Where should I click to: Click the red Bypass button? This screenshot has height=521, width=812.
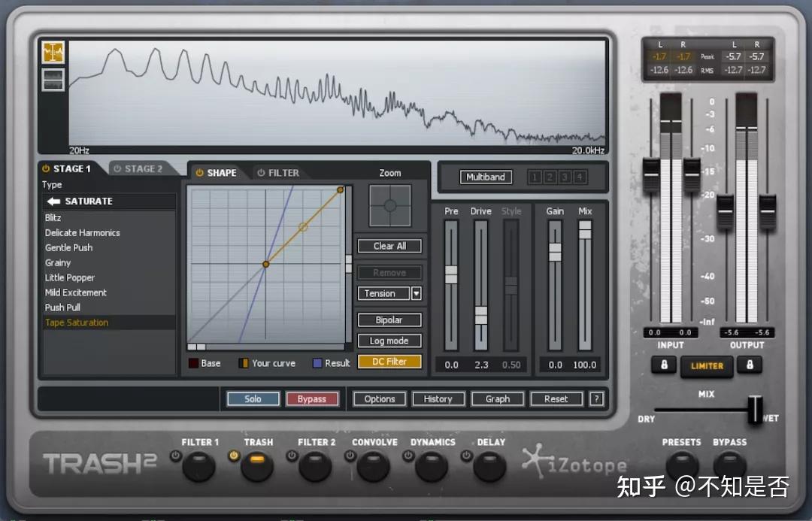pos(312,398)
